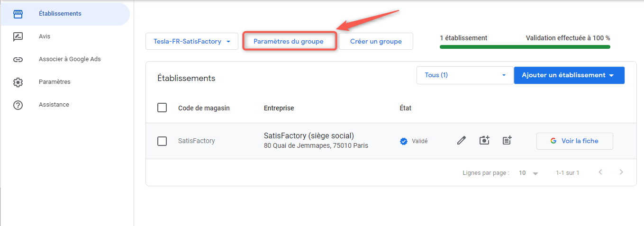Open the Tesla-FR-SatisFactory group dropdown
The width and height of the screenshot is (644, 226).
[x=191, y=41]
